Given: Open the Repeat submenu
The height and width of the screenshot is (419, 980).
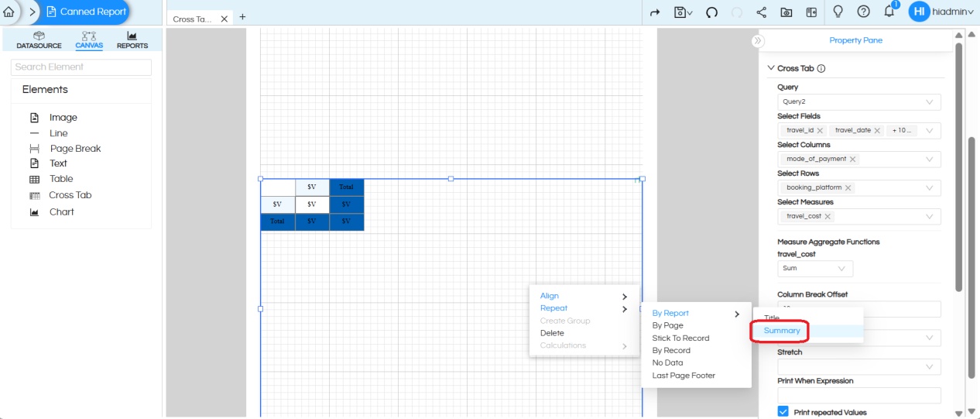Looking at the screenshot, I should pyautogui.click(x=584, y=308).
